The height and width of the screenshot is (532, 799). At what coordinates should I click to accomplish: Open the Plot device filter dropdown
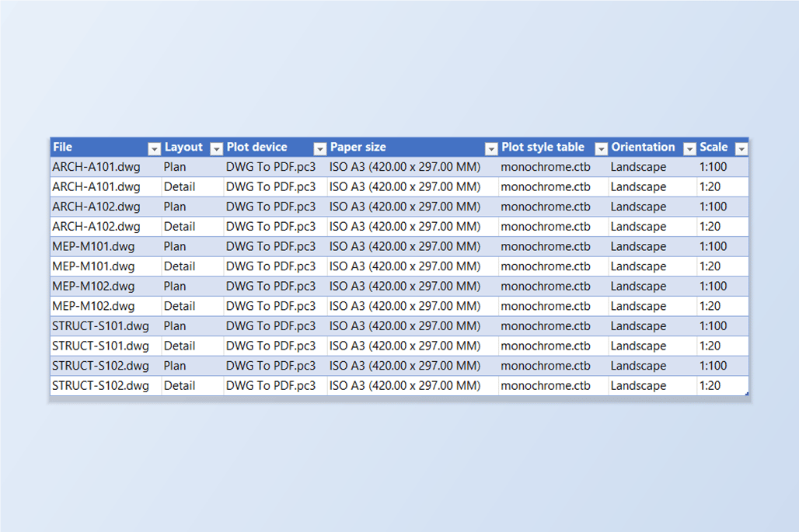coord(320,148)
